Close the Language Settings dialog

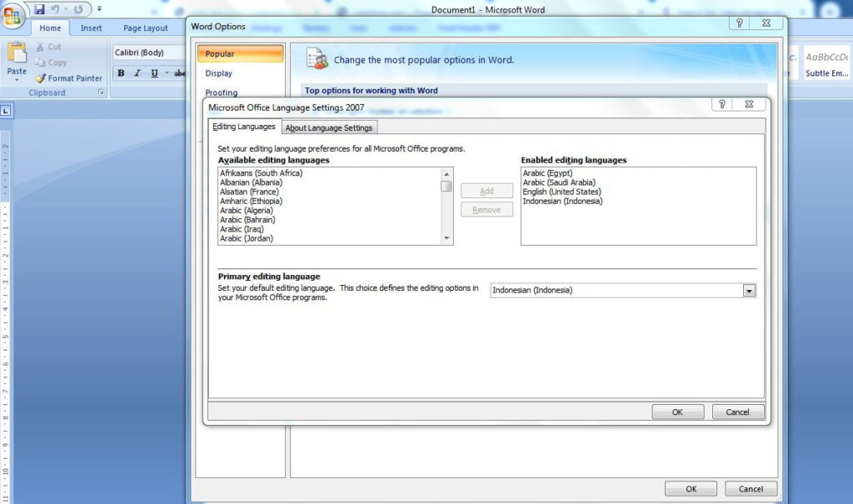(x=749, y=104)
